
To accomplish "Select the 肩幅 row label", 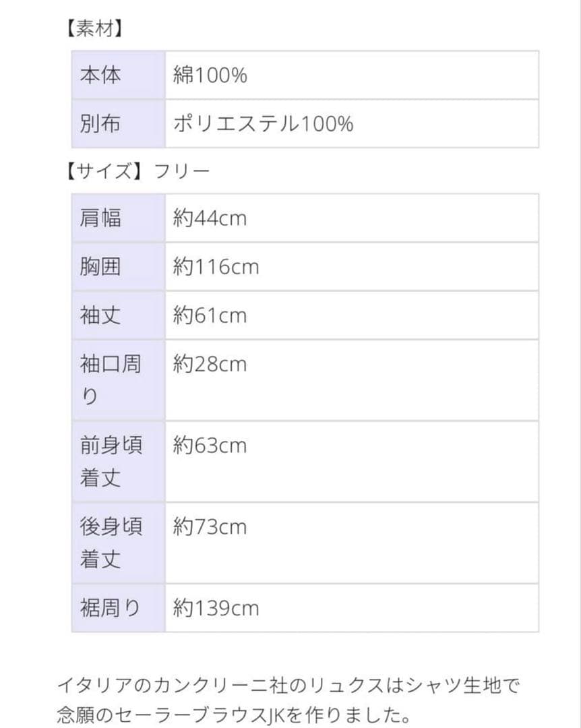I will [100, 218].
